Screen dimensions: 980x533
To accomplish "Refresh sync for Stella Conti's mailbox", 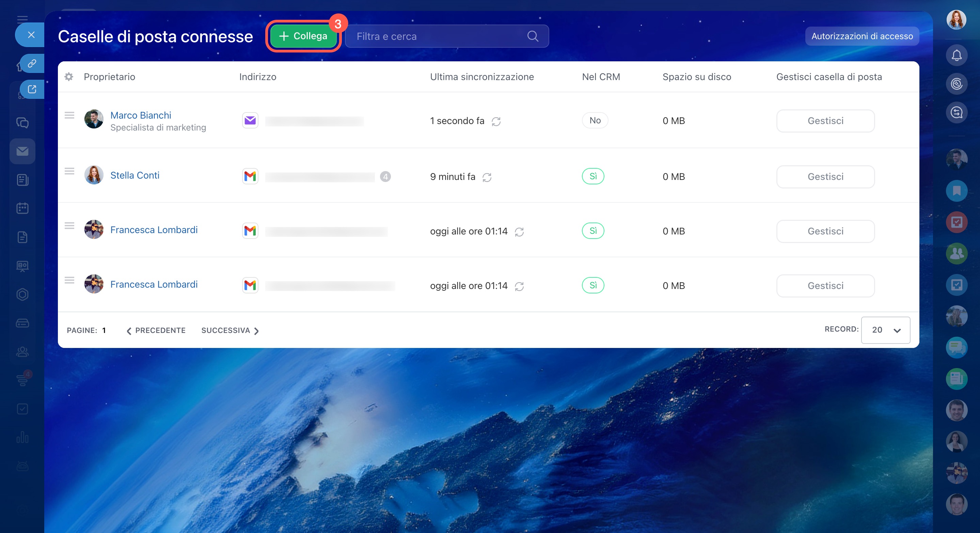I will click(487, 178).
